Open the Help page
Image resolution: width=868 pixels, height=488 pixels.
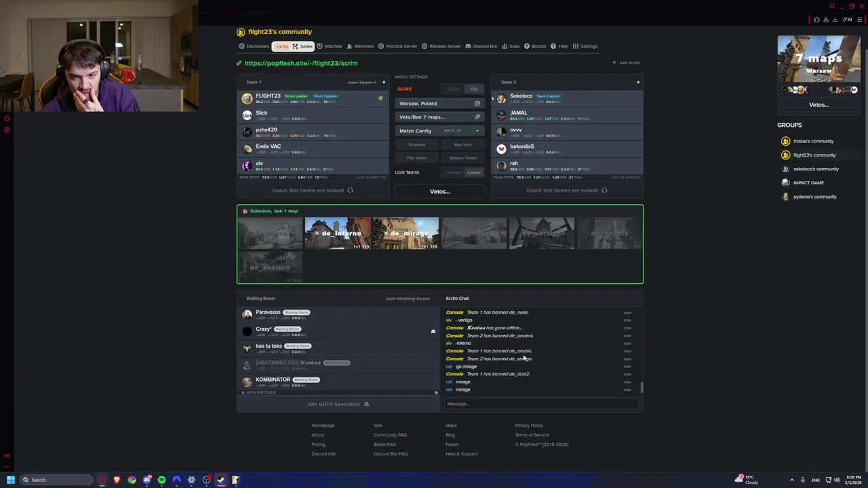pos(559,46)
